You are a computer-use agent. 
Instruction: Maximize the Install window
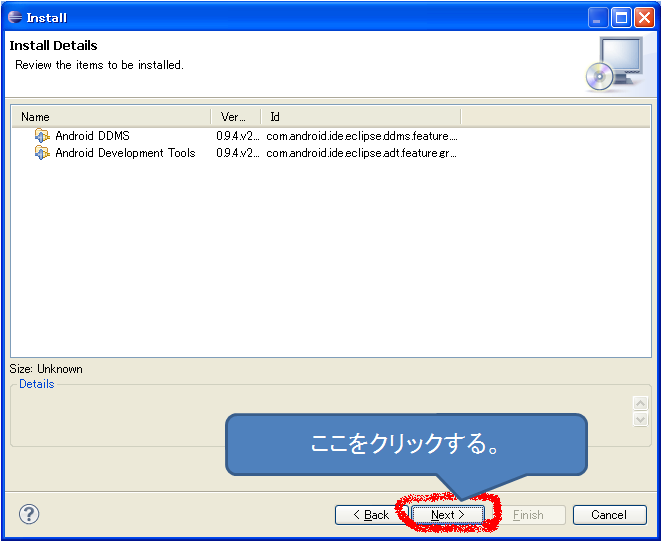point(621,18)
